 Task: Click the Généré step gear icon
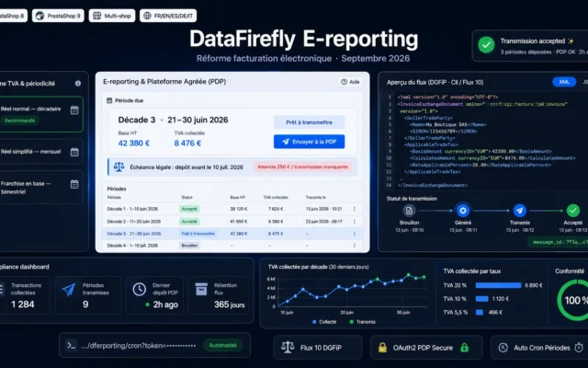point(463,211)
